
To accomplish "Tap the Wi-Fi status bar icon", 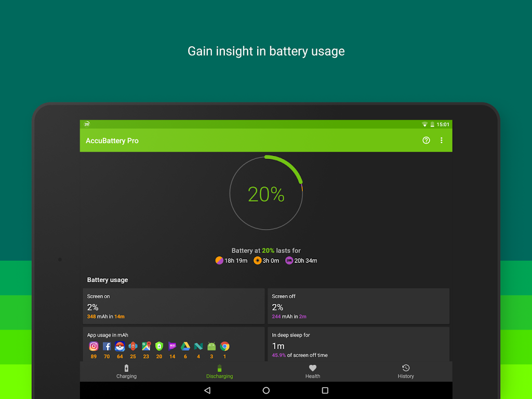I will 424,125.
